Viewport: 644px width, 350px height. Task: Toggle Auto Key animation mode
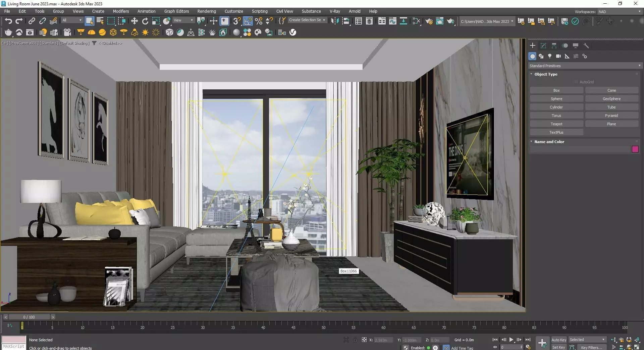559,340
